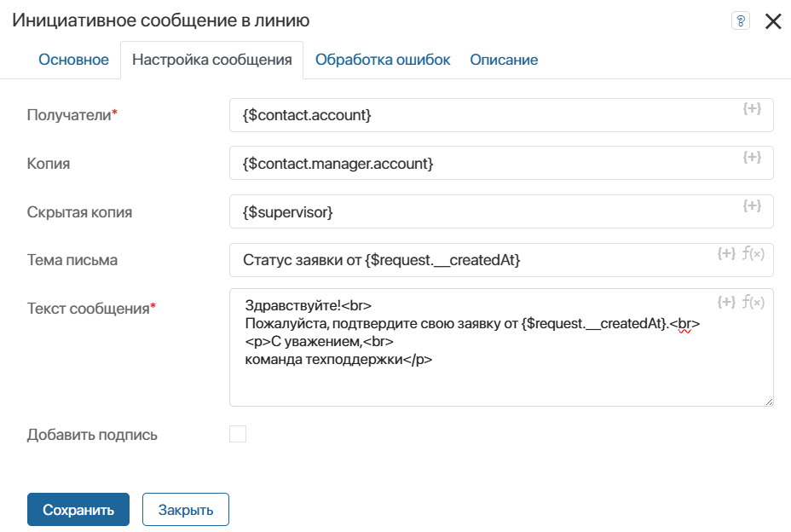The width and height of the screenshot is (791, 532).
Task: Insert variable icon in Скрытая копия field
Action: (752, 205)
